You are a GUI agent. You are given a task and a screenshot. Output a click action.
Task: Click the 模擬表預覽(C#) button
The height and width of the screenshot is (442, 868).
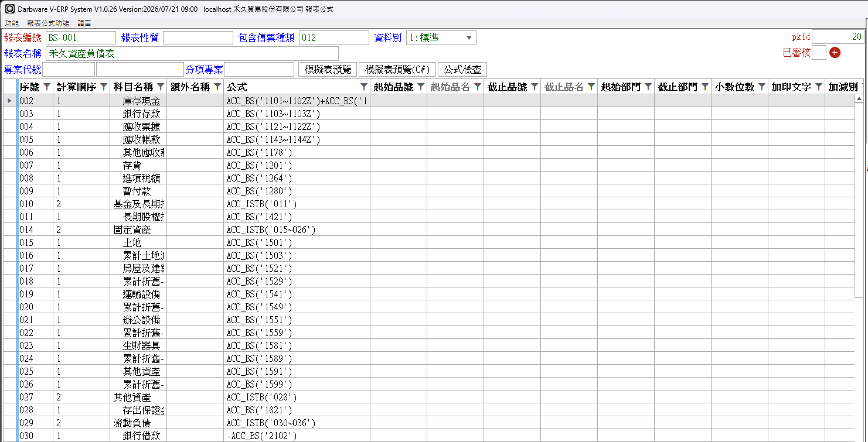[x=397, y=69]
